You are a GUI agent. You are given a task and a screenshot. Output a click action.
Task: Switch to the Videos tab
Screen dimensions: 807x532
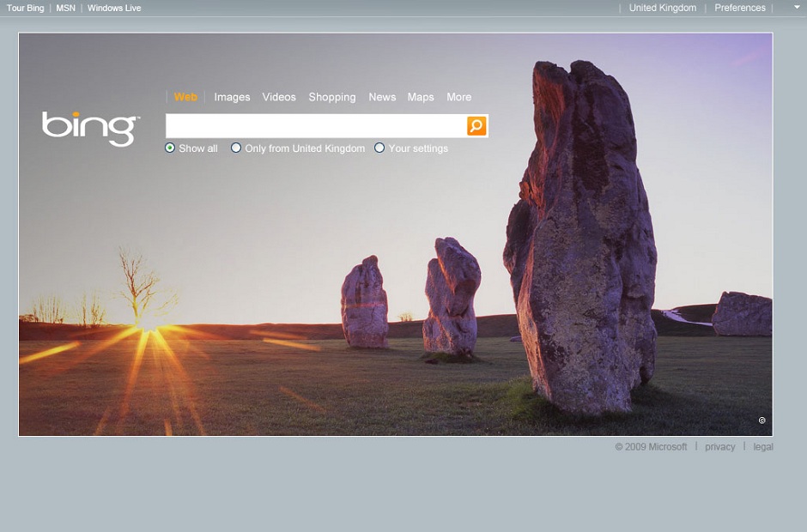279,97
